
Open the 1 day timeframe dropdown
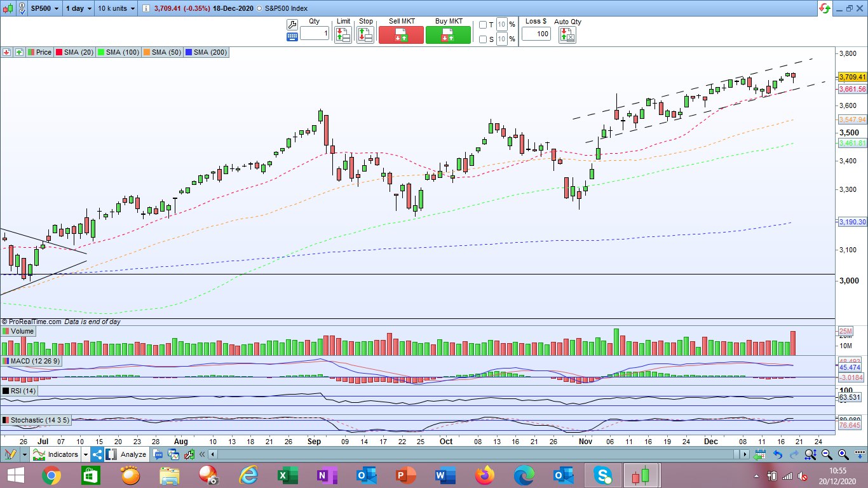click(78, 10)
